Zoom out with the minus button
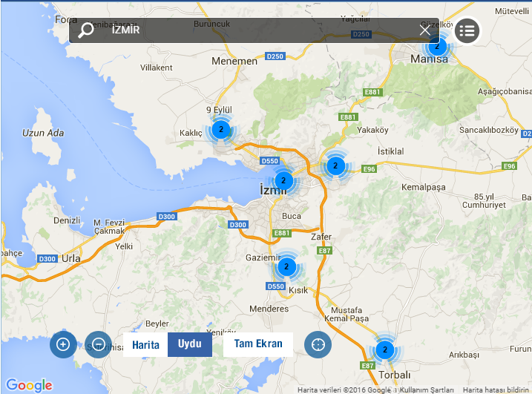Image resolution: width=532 pixels, height=394 pixels. 98,344
